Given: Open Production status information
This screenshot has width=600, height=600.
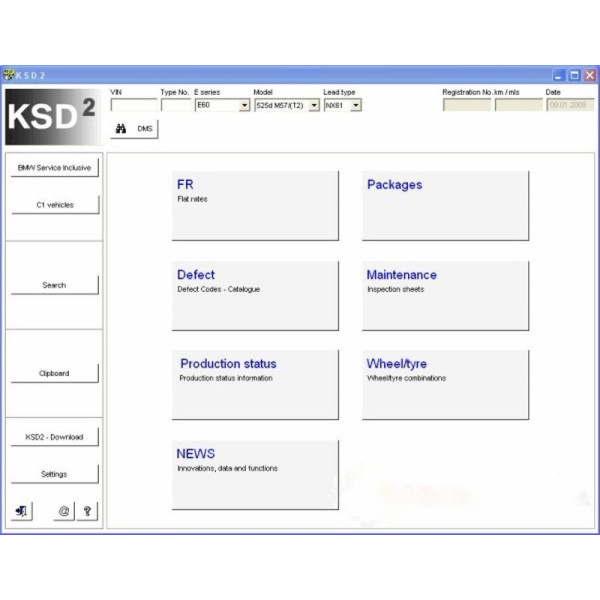Looking at the screenshot, I should [255, 384].
